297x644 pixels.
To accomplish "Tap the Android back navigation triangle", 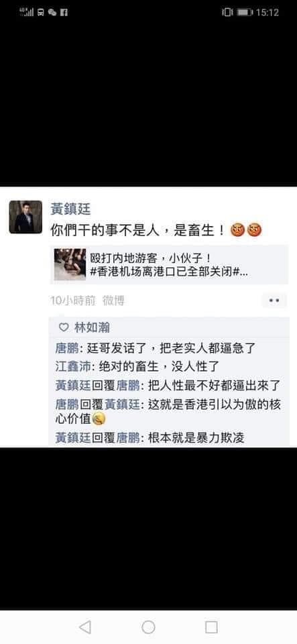I will tap(85, 627).
